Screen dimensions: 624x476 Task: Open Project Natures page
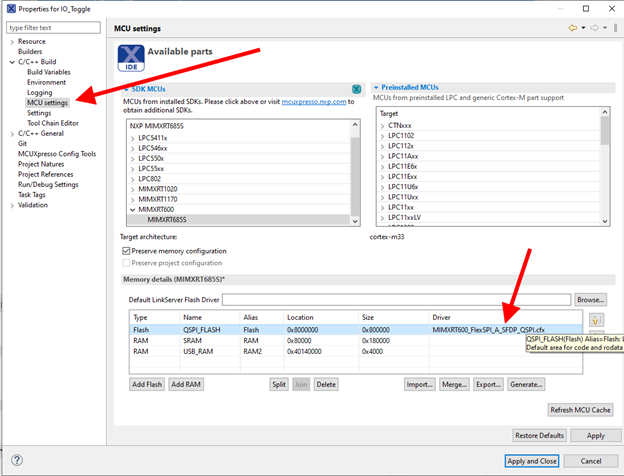pos(41,164)
